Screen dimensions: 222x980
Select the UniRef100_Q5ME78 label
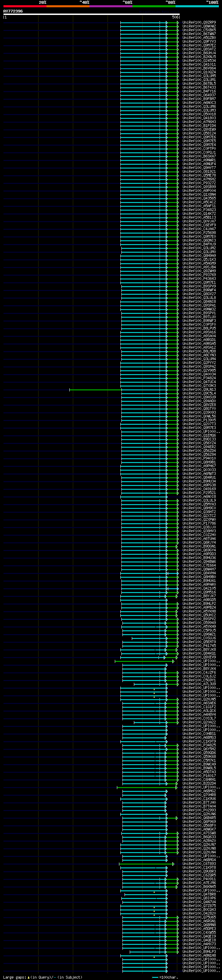[x=199, y=175]
